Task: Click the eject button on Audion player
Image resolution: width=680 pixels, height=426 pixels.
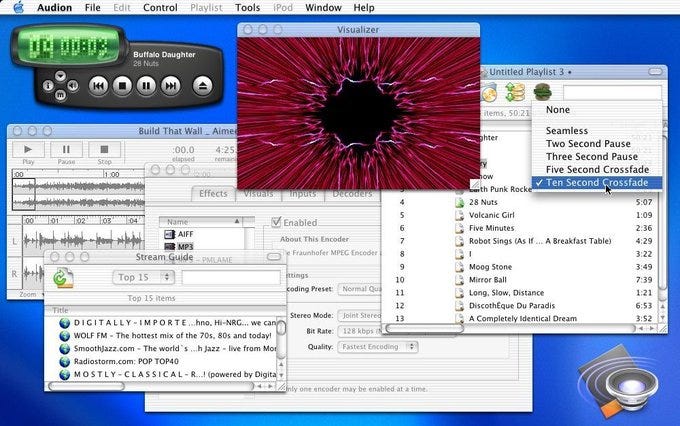Action: (x=203, y=86)
